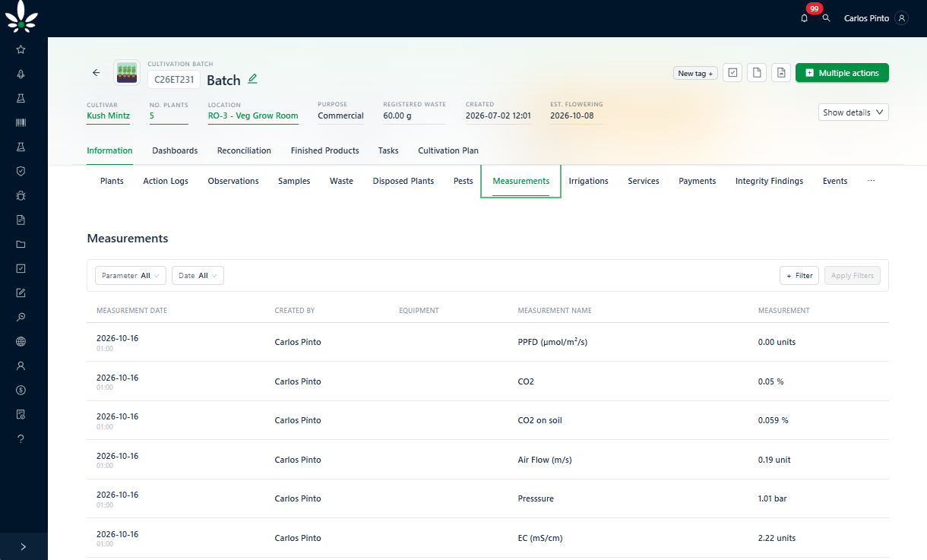This screenshot has width=927, height=560.
Task: Switch to the Dashboards tab
Action: click(175, 150)
